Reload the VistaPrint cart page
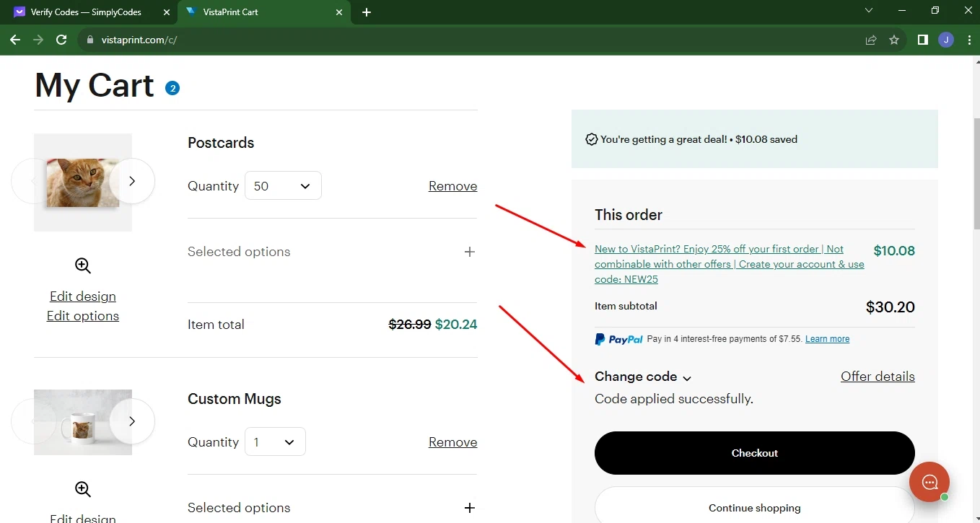 pos(61,40)
